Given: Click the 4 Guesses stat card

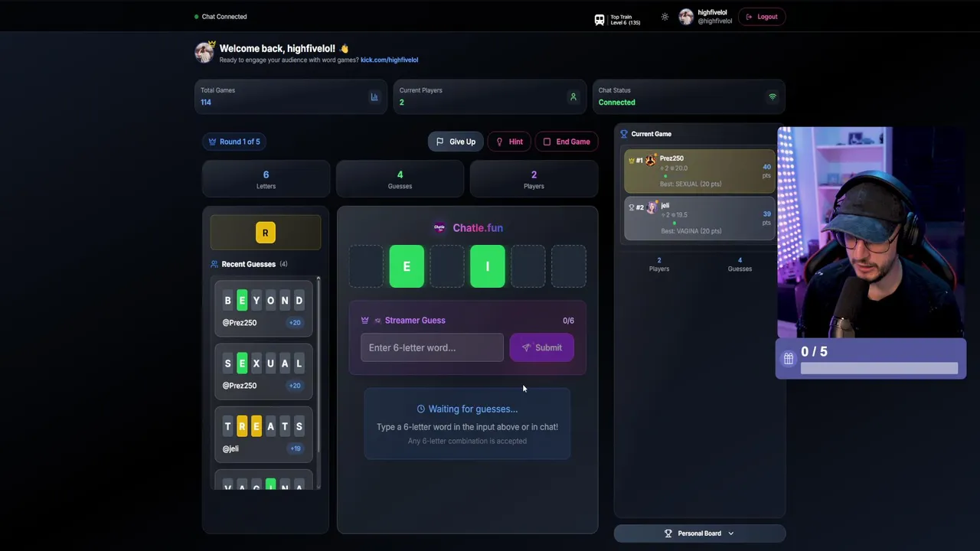Looking at the screenshot, I should point(400,179).
